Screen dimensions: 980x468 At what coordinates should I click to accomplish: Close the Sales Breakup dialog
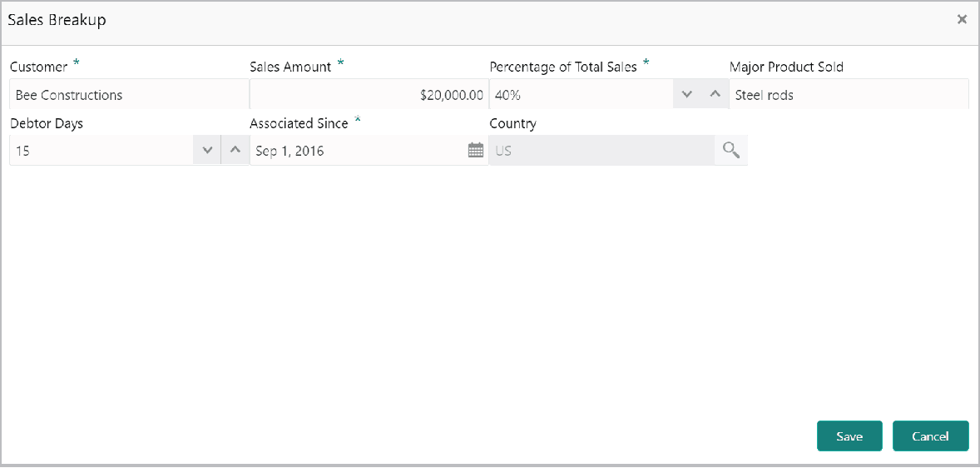pyautogui.click(x=962, y=19)
